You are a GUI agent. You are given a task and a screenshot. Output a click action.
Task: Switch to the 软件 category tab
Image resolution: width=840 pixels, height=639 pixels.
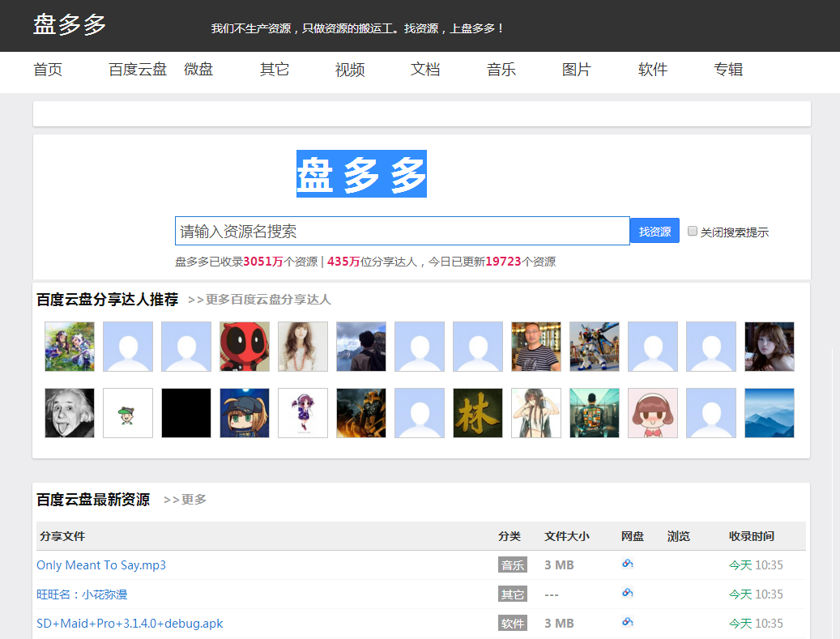point(652,70)
